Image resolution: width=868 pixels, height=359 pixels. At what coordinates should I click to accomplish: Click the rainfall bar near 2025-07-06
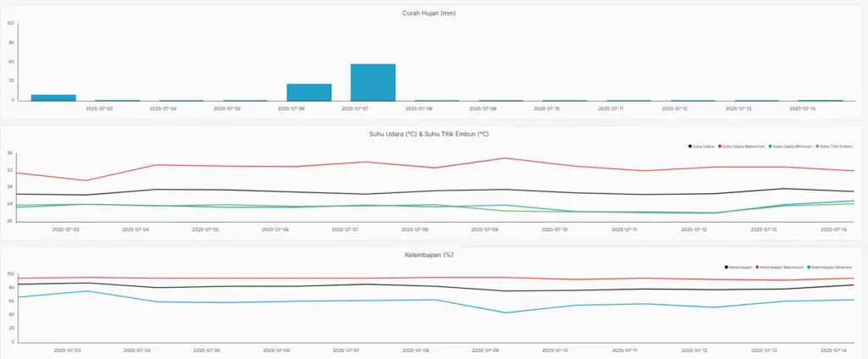pyautogui.click(x=309, y=91)
